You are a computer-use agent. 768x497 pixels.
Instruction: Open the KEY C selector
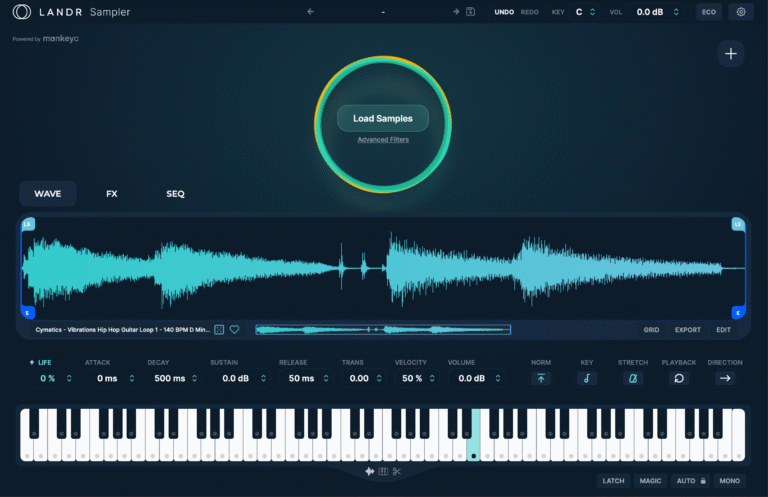point(585,12)
